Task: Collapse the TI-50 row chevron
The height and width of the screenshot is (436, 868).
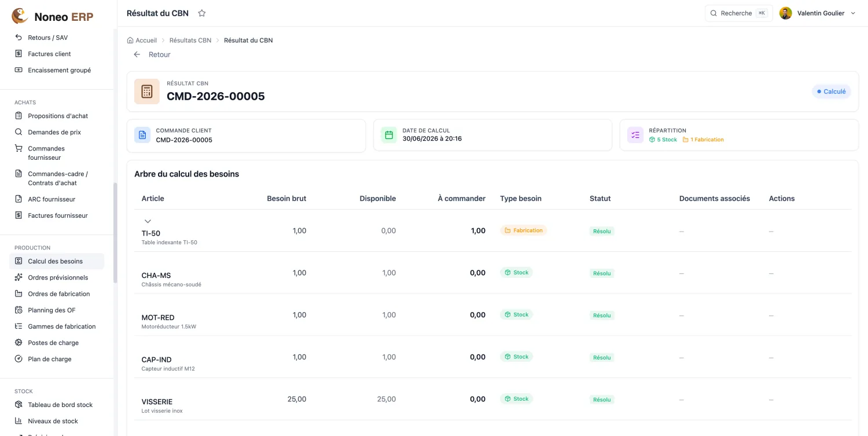Action: pyautogui.click(x=148, y=221)
